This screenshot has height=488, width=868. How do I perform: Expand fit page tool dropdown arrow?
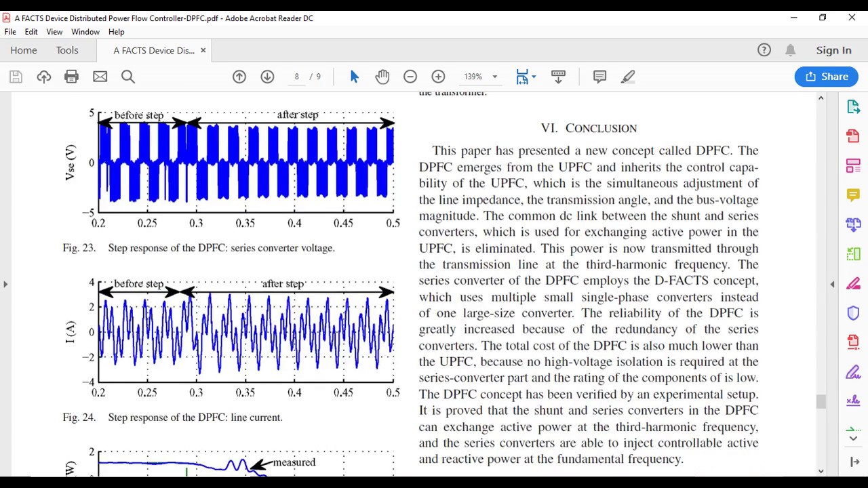pos(534,77)
